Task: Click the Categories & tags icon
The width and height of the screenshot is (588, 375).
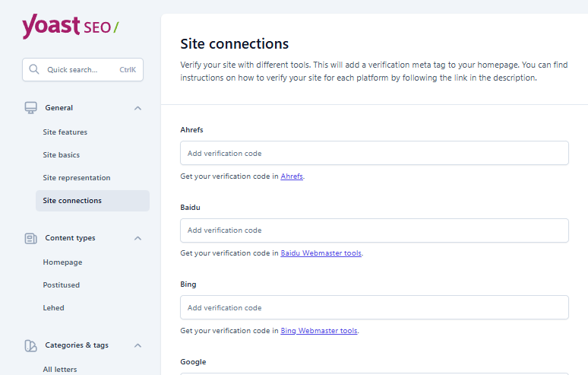Action: [30, 345]
